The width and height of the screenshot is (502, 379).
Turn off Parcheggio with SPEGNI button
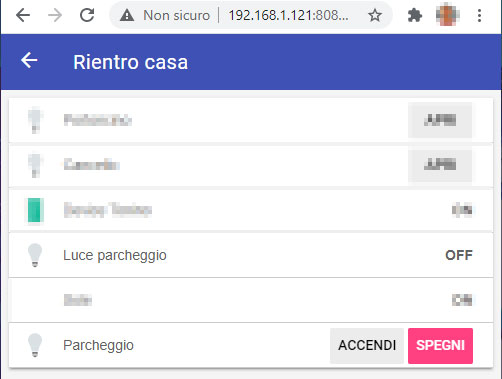pos(440,346)
